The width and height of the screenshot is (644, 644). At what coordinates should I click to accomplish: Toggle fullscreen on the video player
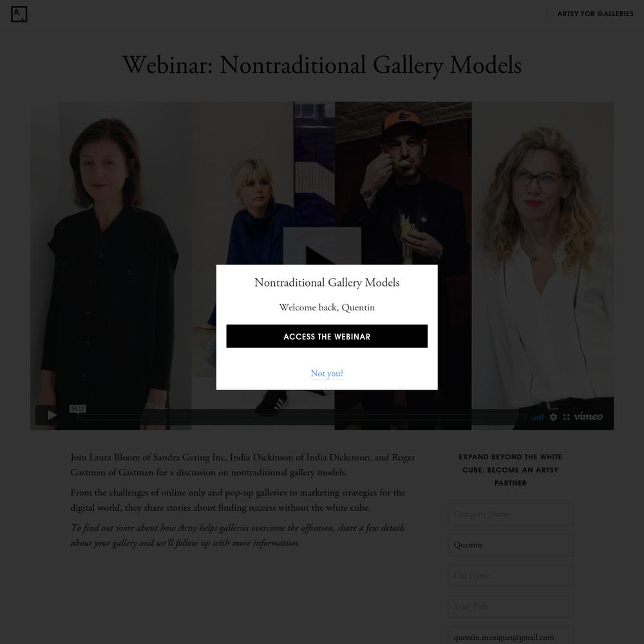(x=566, y=417)
